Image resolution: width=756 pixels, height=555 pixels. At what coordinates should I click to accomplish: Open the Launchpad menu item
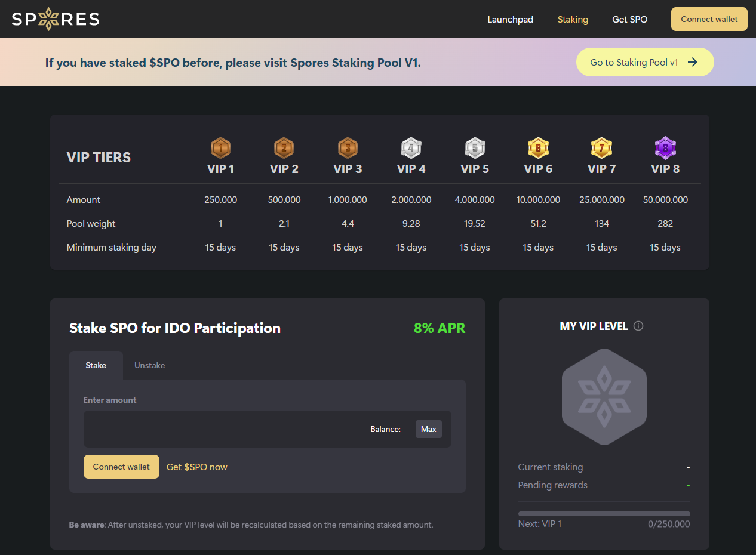point(511,19)
